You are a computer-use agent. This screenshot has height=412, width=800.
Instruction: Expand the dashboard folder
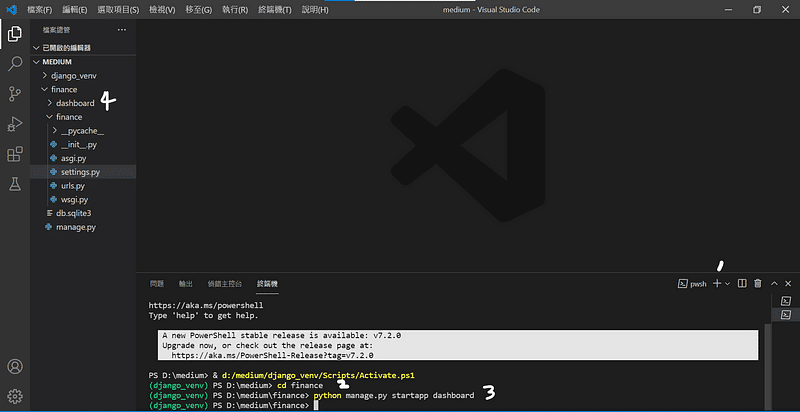tap(75, 103)
